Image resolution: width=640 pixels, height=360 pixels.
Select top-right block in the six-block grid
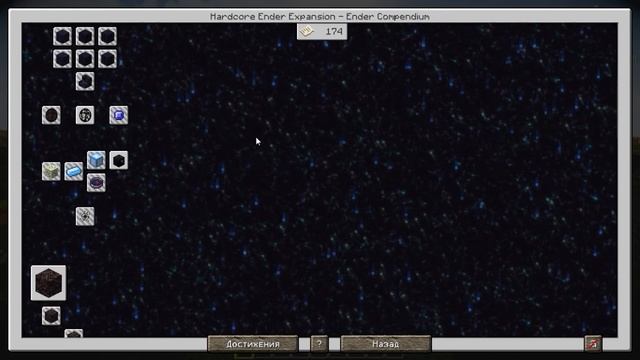click(x=107, y=36)
